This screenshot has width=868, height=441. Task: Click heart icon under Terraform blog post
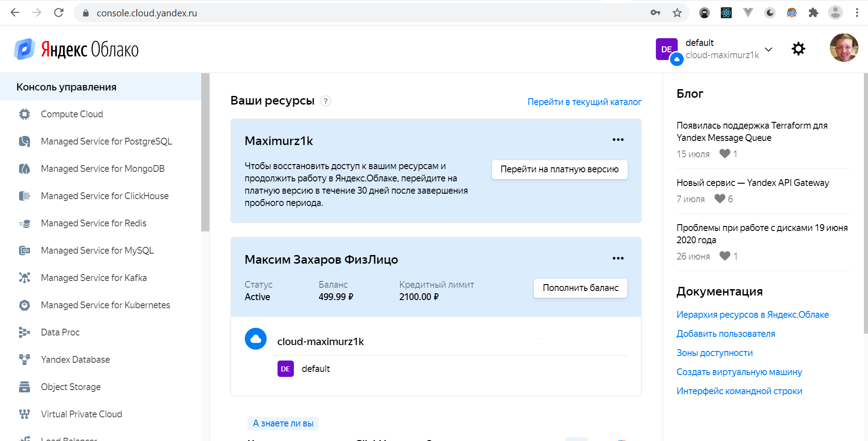pos(725,154)
